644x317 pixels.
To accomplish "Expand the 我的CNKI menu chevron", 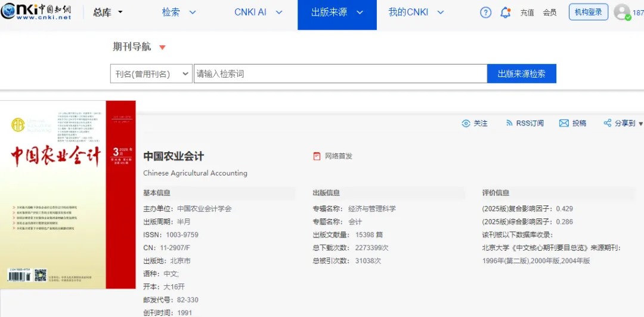I will (x=441, y=13).
